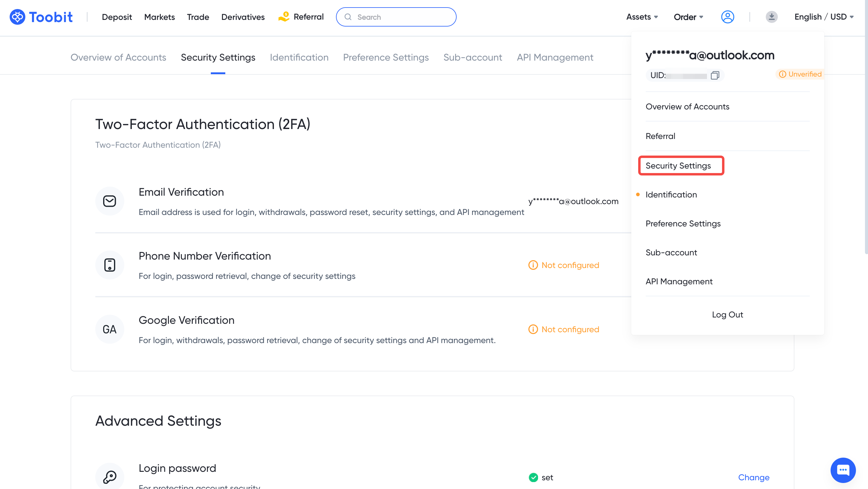
Task: Click the Referral coin hand icon
Action: click(x=284, y=17)
